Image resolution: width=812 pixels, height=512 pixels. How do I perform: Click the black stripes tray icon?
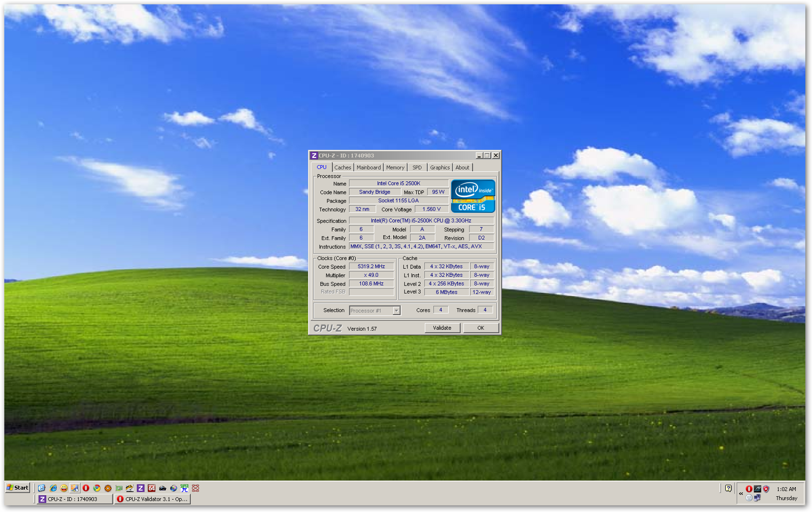(757, 489)
